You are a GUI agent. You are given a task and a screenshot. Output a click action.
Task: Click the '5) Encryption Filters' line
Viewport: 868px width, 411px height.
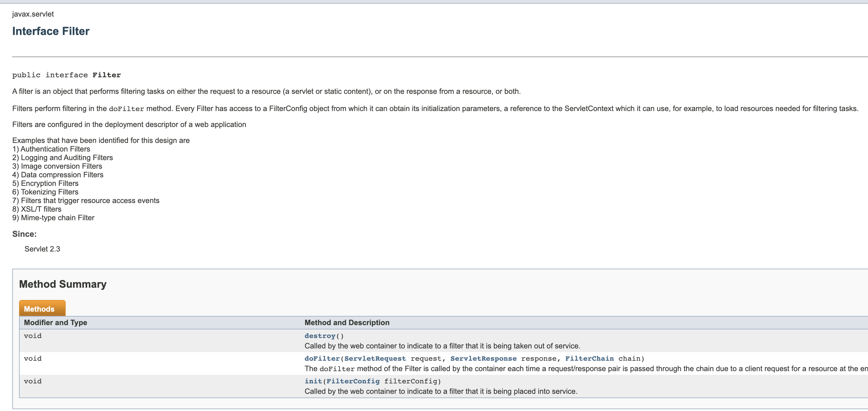45,183
